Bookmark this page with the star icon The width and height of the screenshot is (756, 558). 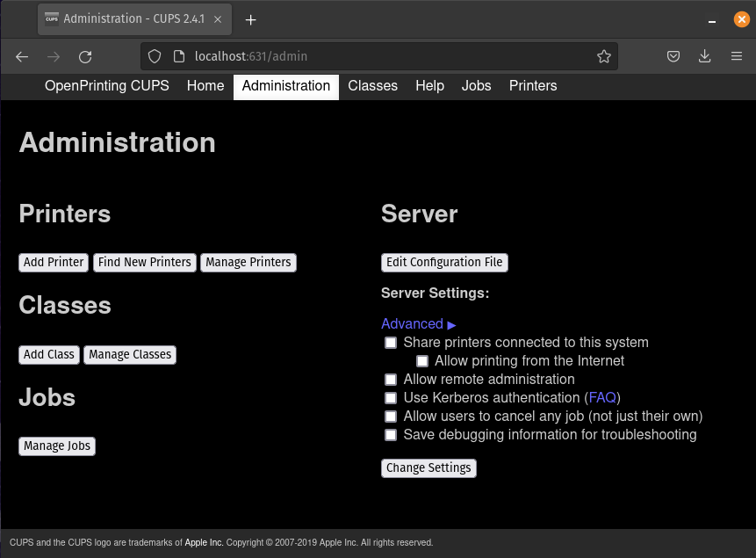click(x=603, y=56)
